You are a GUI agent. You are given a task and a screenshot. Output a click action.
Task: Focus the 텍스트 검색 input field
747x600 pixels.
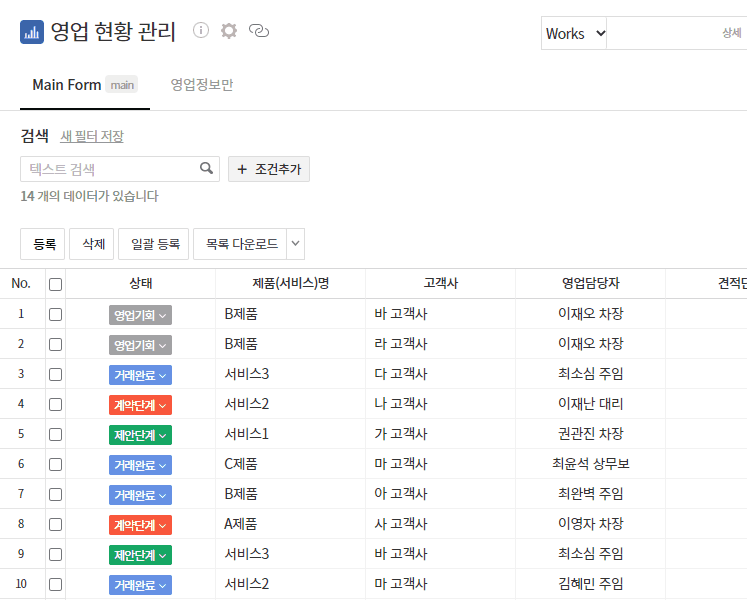[108, 169]
